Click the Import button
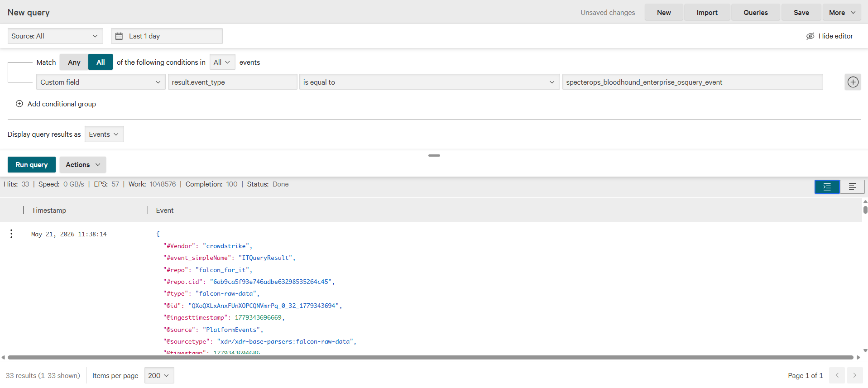This screenshot has width=868, height=388. tap(707, 13)
